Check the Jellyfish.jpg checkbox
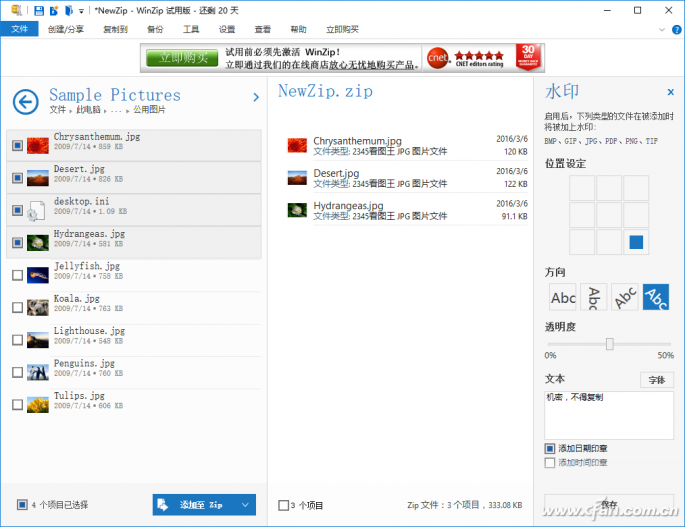This screenshot has height=527, width=685. [17, 275]
